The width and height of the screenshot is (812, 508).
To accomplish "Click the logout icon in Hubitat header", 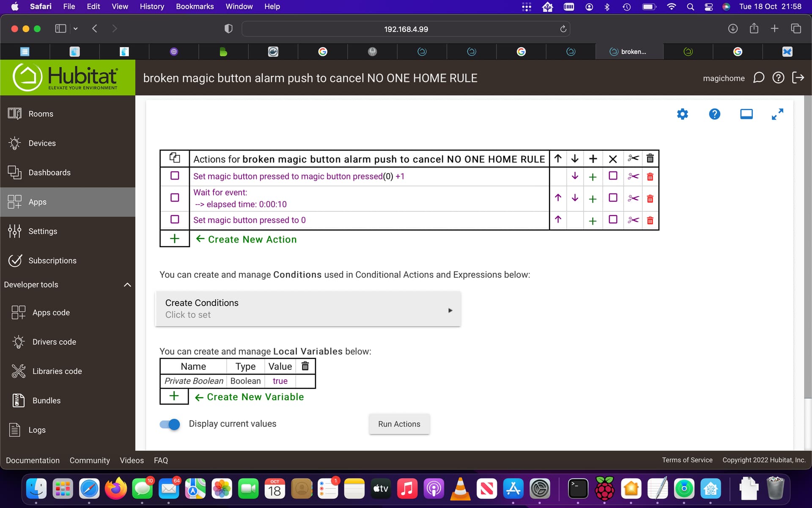I will pyautogui.click(x=798, y=78).
